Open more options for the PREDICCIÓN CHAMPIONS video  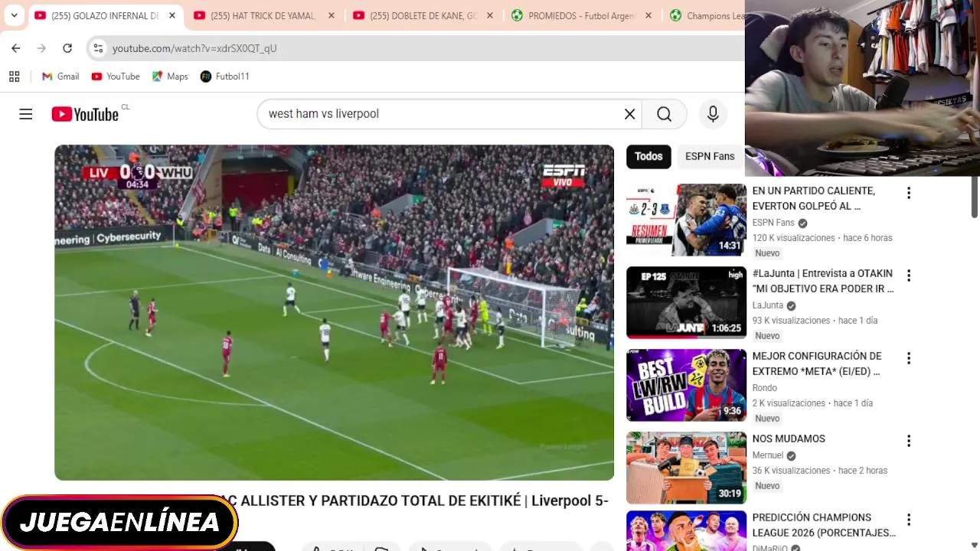pos(909,520)
